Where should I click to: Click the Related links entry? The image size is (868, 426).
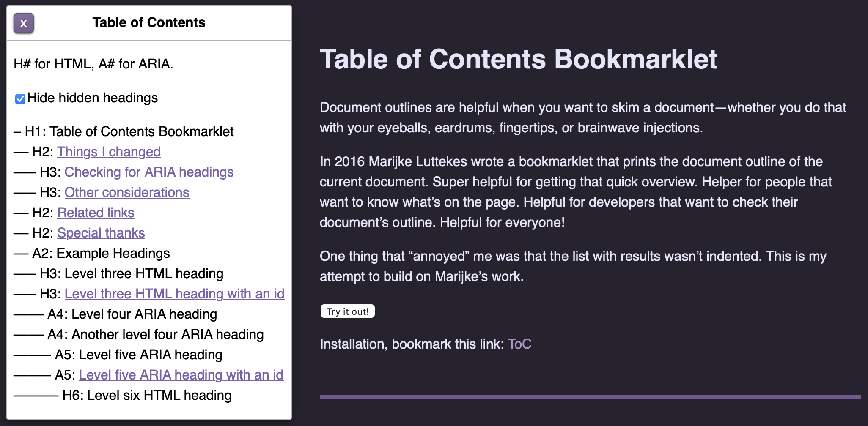pos(96,213)
